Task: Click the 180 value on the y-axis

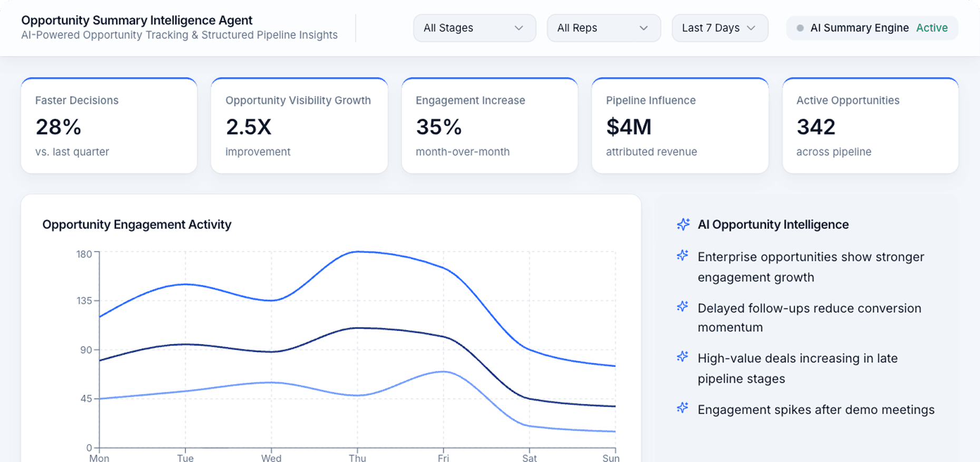Action: coord(84,254)
